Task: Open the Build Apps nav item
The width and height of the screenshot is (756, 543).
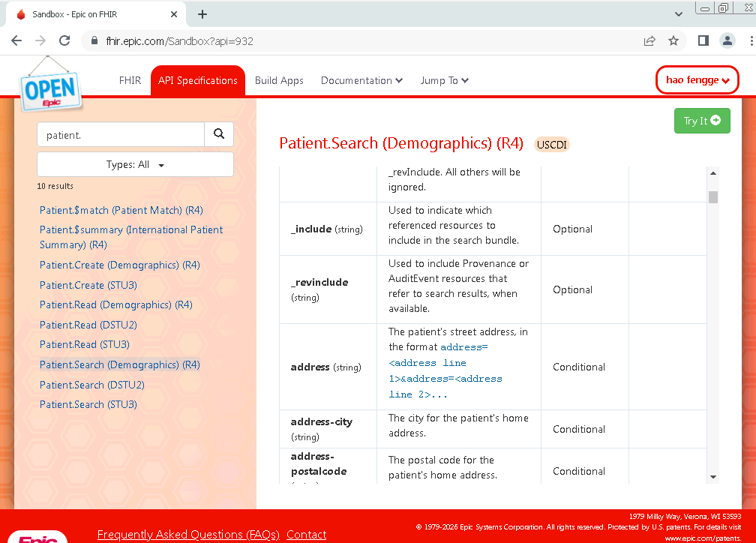Action: pos(279,80)
